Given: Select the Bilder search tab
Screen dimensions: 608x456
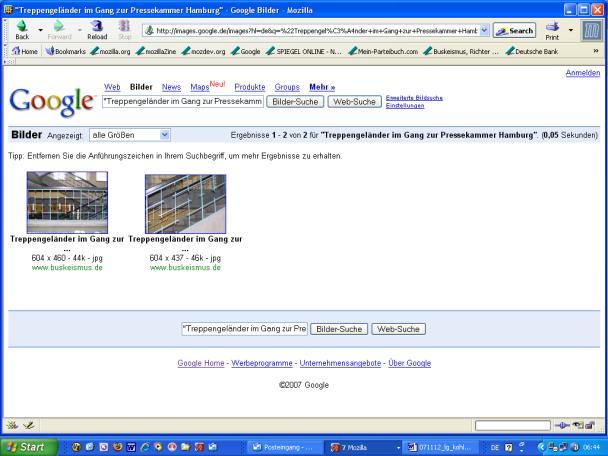Looking at the screenshot, I should (x=141, y=87).
